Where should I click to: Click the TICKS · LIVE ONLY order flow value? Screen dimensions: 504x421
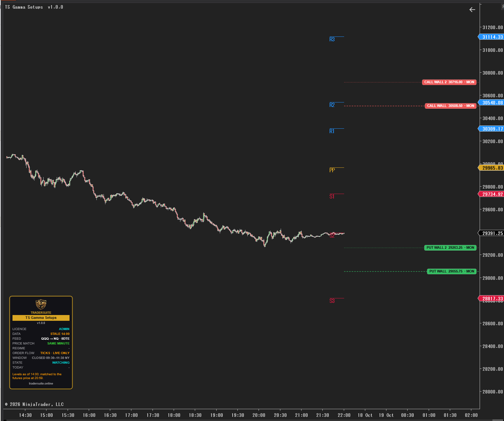[x=55, y=353]
